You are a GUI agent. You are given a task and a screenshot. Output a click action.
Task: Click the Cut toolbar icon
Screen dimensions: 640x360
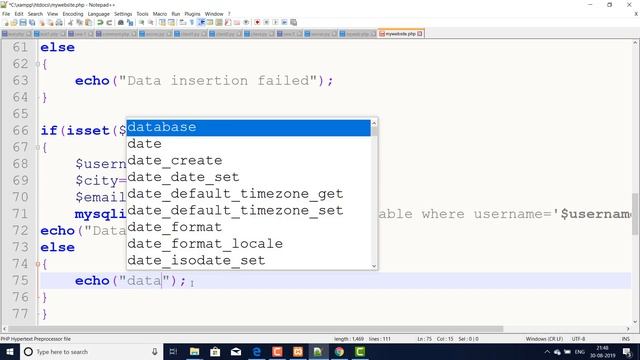70,22
